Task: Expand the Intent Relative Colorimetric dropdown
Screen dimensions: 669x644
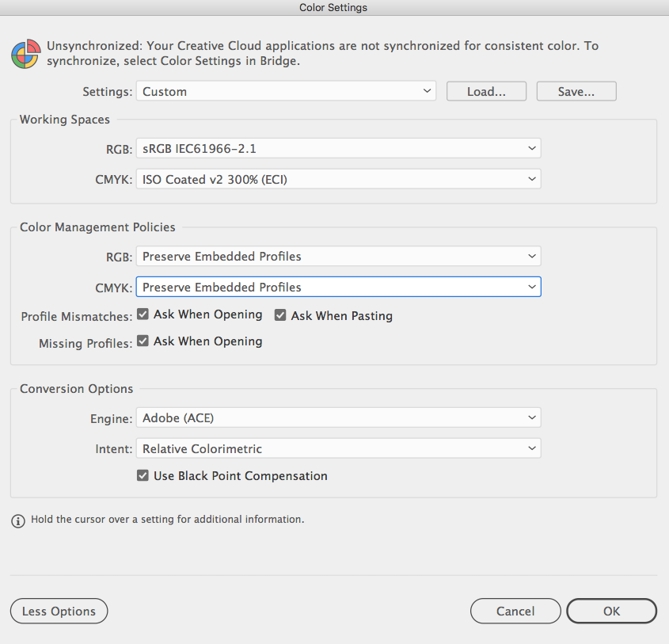Action: 338,449
